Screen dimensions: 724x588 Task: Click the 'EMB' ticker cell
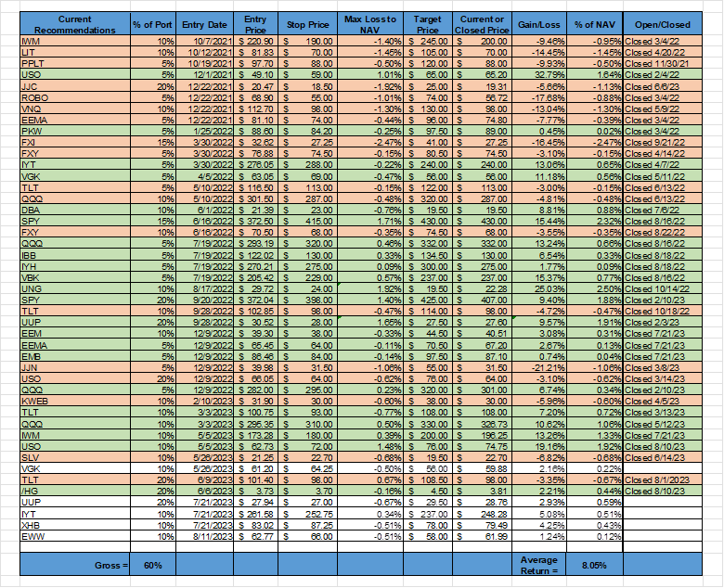(x=75, y=356)
